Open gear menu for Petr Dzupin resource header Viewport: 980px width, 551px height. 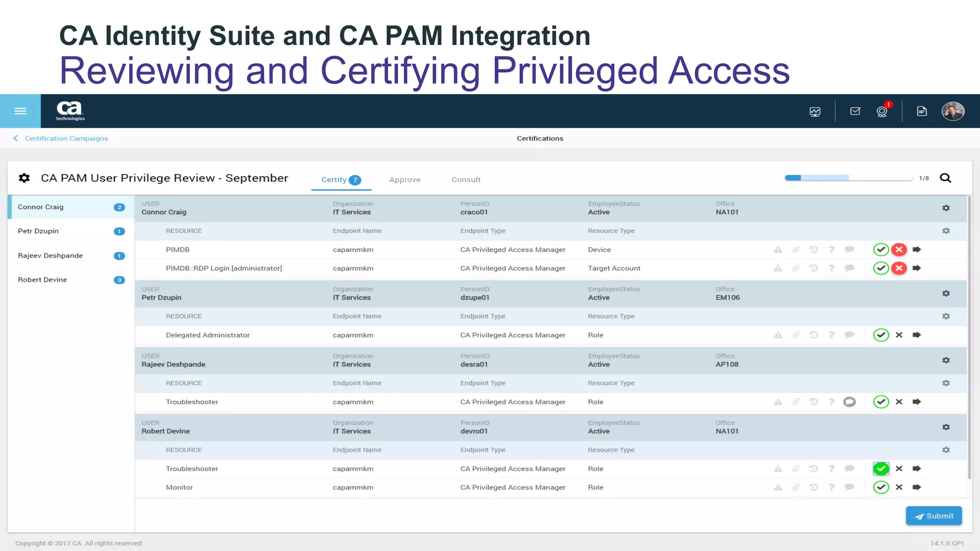pyautogui.click(x=946, y=317)
